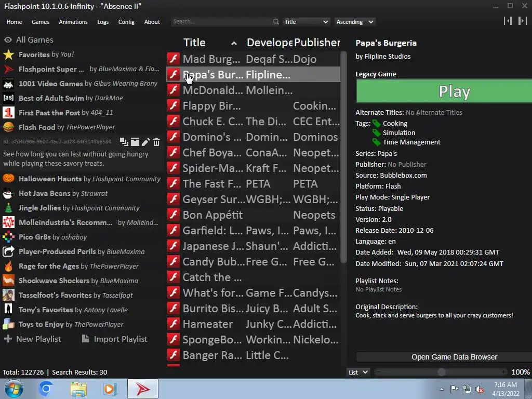Select the Bon Appétit game row
This screenshot has width=532, height=399.
[253, 215]
